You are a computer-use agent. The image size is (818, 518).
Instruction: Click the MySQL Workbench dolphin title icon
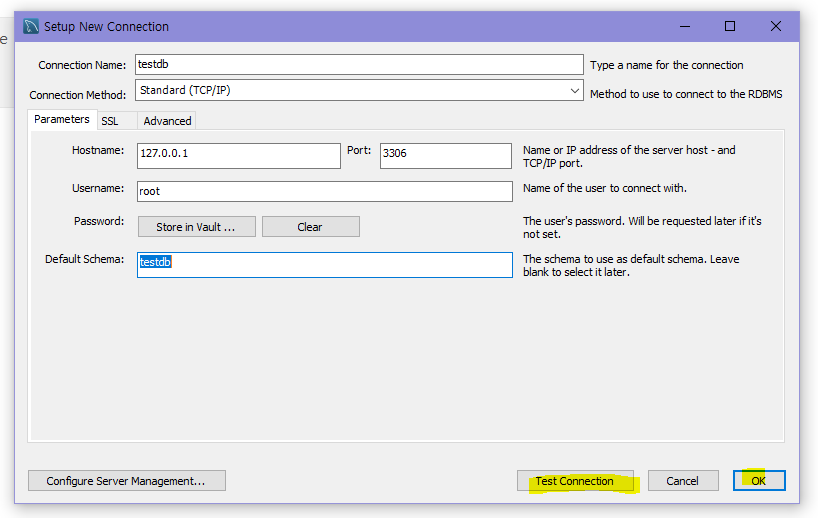(31, 26)
